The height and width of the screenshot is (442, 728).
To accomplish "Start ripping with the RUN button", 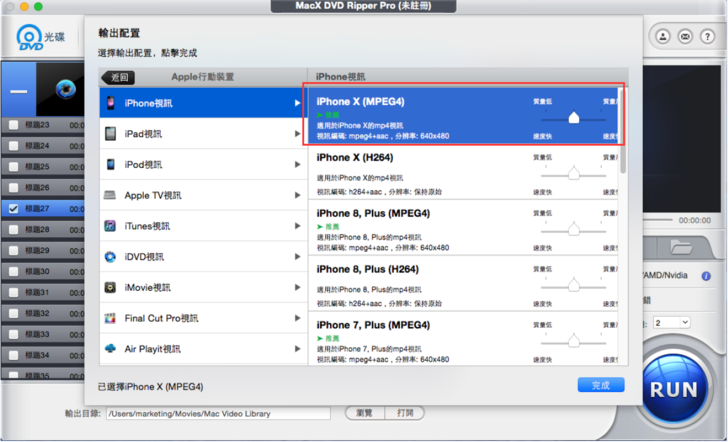I will point(674,389).
